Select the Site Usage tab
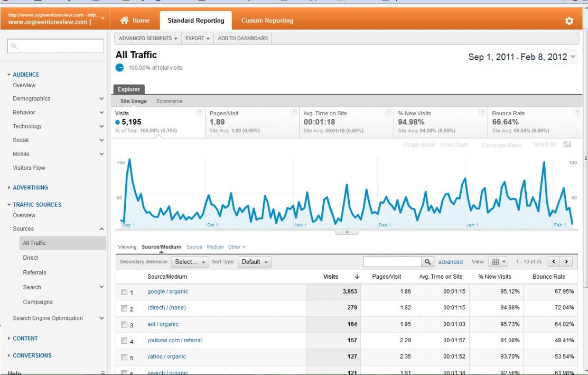The image size is (588, 375). click(134, 101)
